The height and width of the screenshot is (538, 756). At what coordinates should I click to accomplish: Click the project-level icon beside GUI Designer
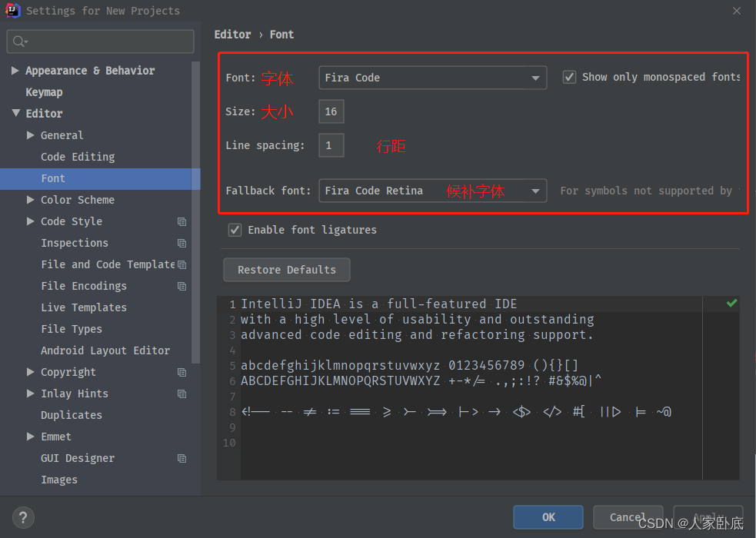point(182,459)
